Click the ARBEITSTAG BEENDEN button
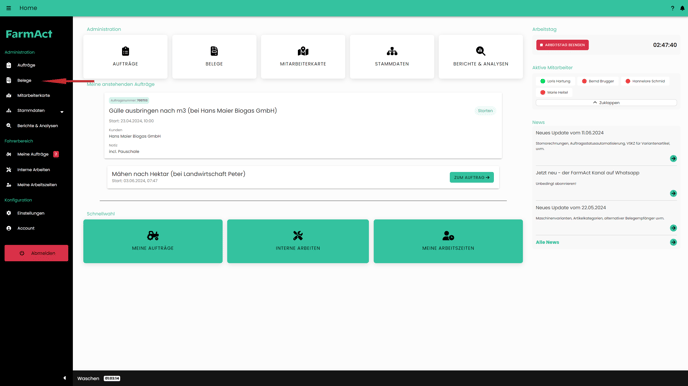The width and height of the screenshot is (688, 386). [562, 45]
